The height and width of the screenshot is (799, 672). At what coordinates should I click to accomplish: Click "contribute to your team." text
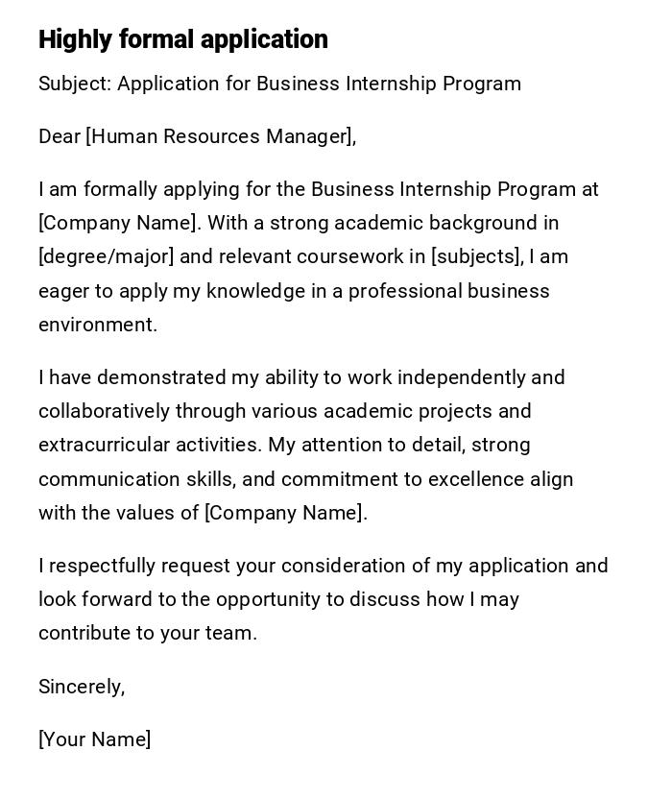click(148, 633)
